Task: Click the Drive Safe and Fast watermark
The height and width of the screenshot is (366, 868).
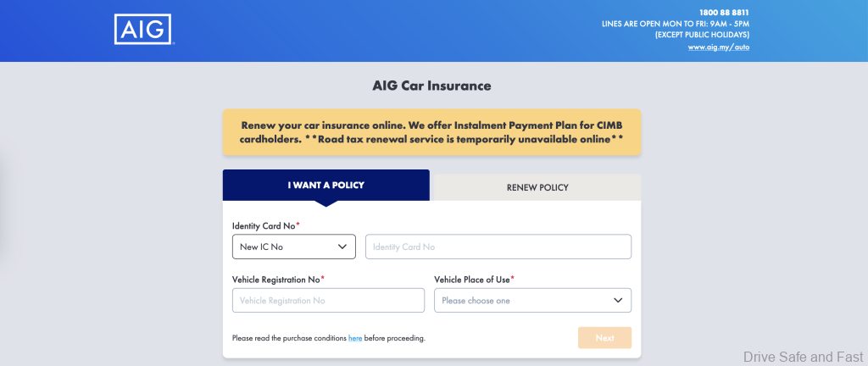Action: tap(804, 357)
